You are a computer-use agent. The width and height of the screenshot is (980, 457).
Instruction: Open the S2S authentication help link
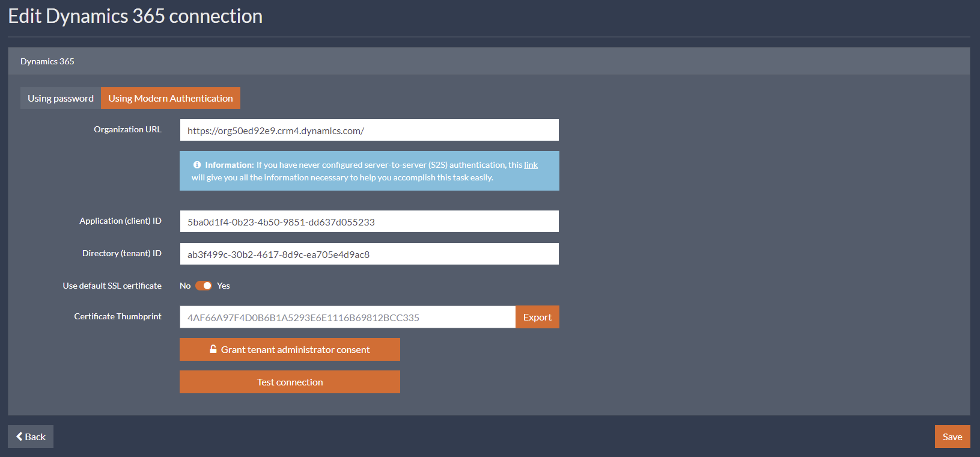tap(531, 165)
